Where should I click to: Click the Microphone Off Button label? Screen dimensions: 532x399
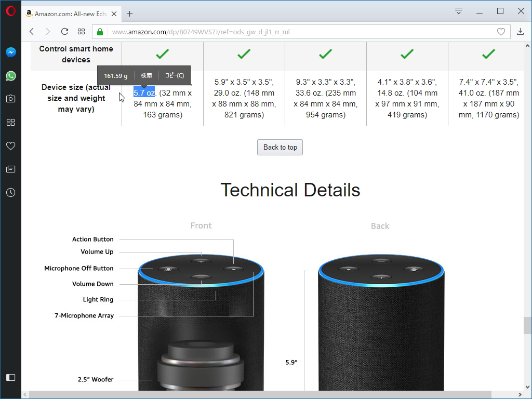tap(79, 269)
